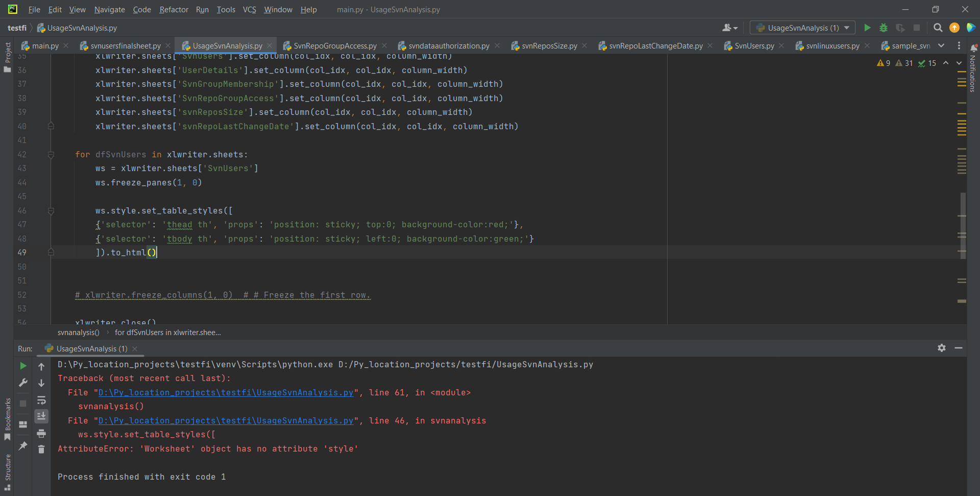Place cursor at end of line 49
Image resolution: width=980 pixels, height=496 pixels.
coord(158,252)
